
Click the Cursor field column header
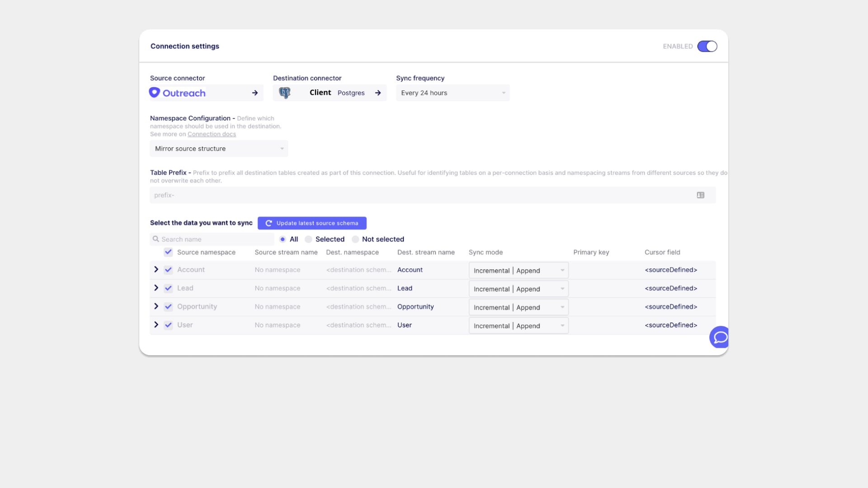[x=662, y=252]
